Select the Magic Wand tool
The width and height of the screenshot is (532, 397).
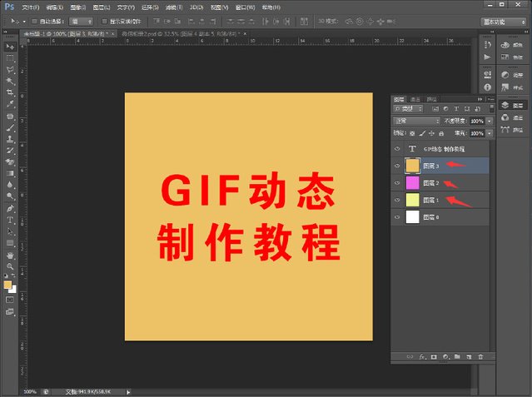[10, 82]
